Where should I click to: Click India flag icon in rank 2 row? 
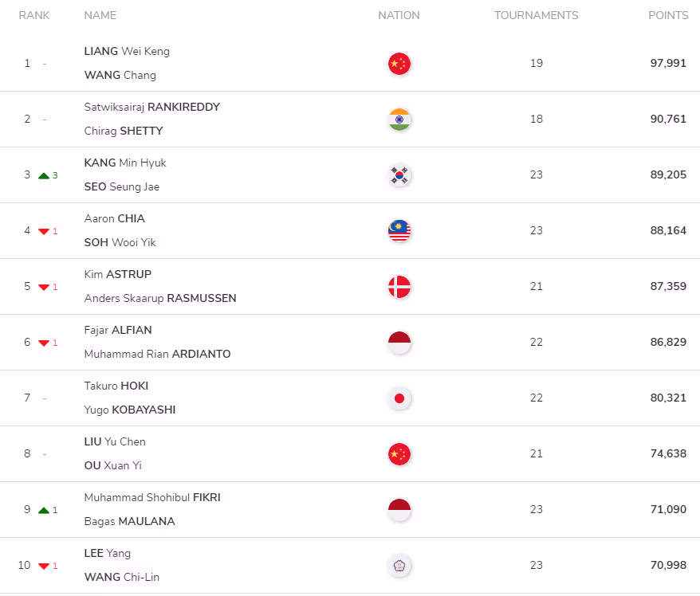pyautogui.click(x=399, y=120)
